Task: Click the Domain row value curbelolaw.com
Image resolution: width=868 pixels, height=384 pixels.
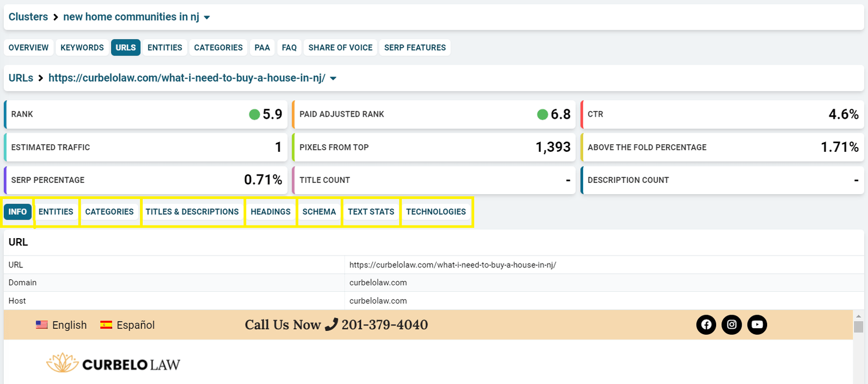Action: (378, 283)
